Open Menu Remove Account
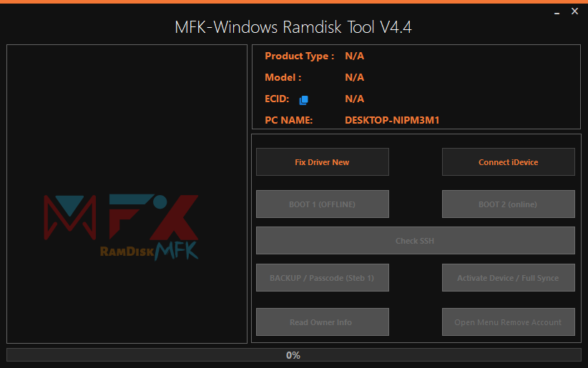588x368 pixels. (508, 322)
